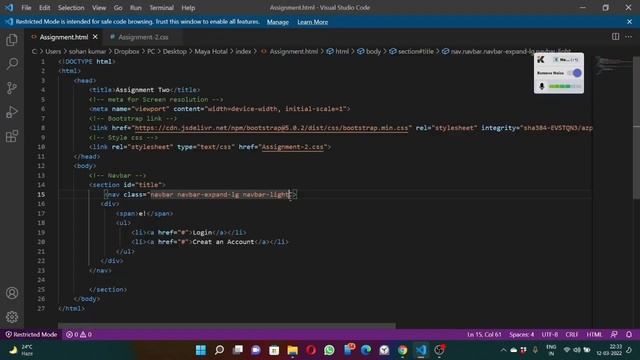This screenshot has width=640, height=360.
Task: Click the minimap code overview
Action: point(612,65)
